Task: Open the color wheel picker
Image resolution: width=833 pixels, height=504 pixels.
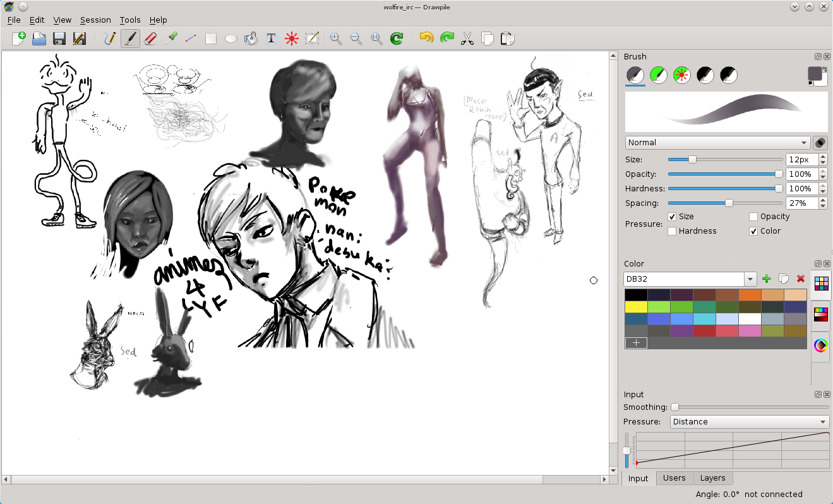Action: coord(820,345)
